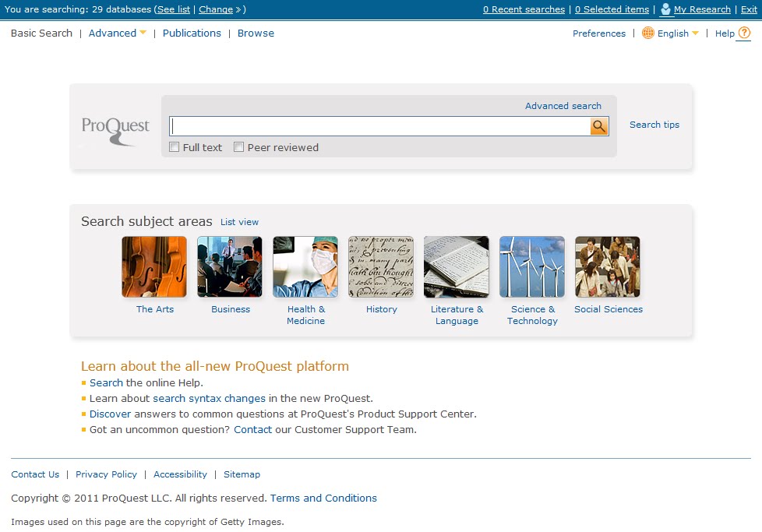This screenshot has height=532, width=762.
Task: Click Science & Technology text link
Action: (533, 315)
